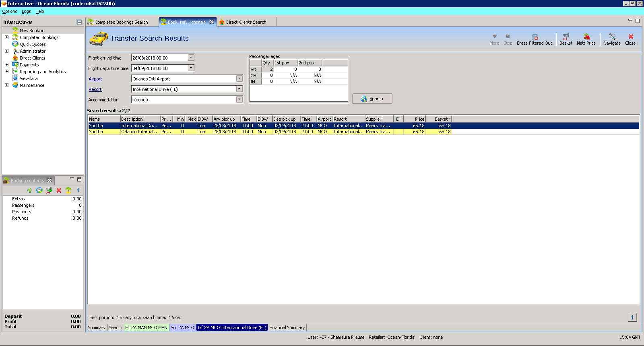Sort results by the Name column header
Screen dimensions: 644x346
coord(104,119)
